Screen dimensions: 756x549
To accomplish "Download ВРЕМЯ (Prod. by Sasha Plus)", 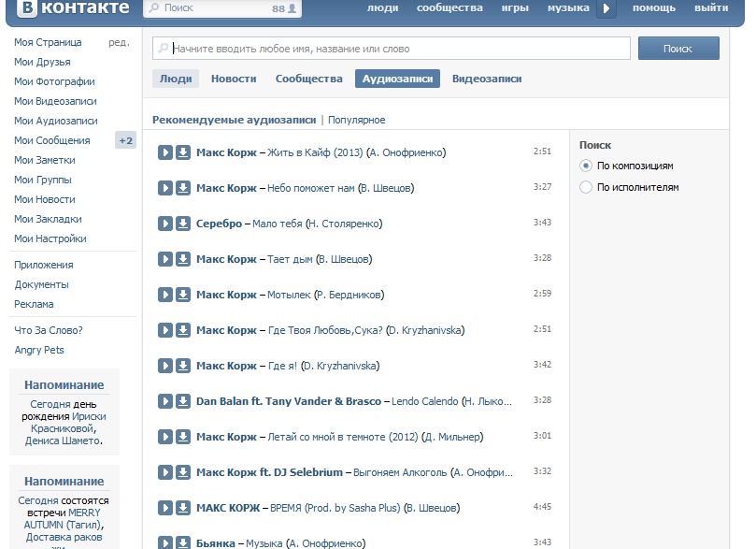I will [x=183, y=508].
